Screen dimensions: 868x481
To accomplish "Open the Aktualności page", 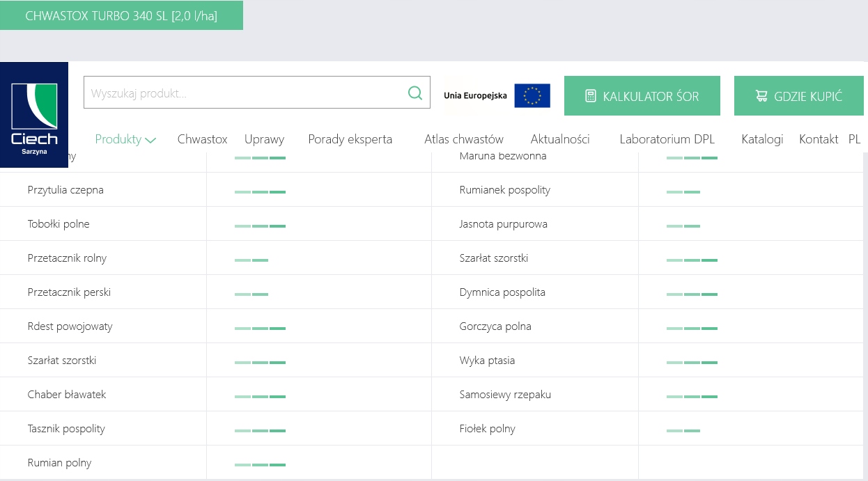I will click(560, 139).
